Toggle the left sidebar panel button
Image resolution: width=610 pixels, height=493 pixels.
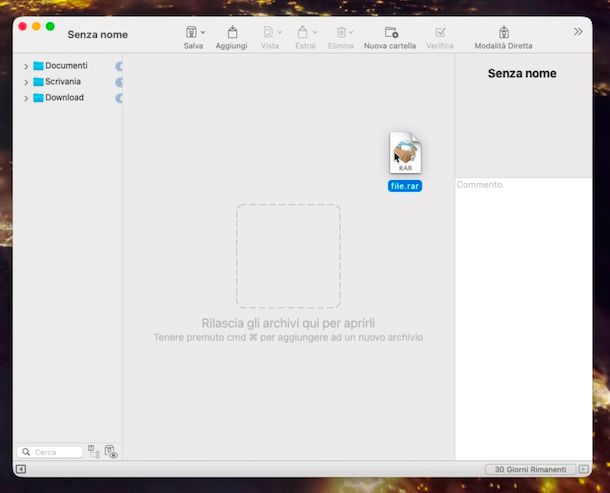pos(21,469)
